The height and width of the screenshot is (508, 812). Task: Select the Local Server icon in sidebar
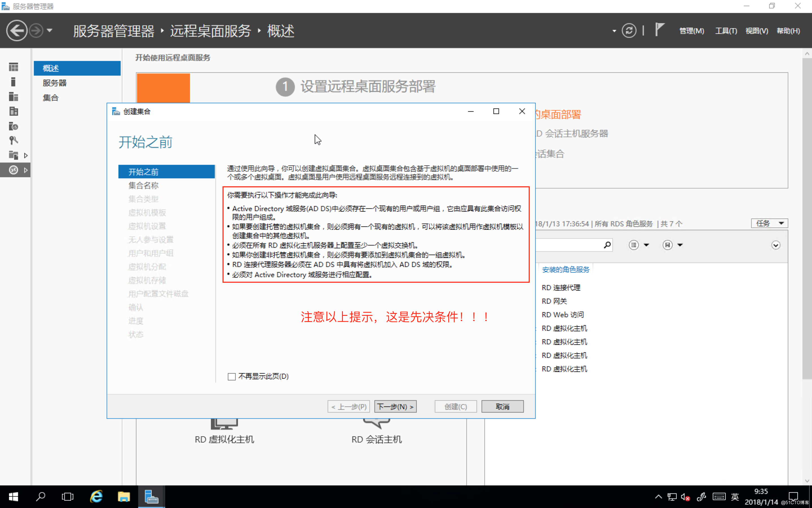click(x=14, y=82)
